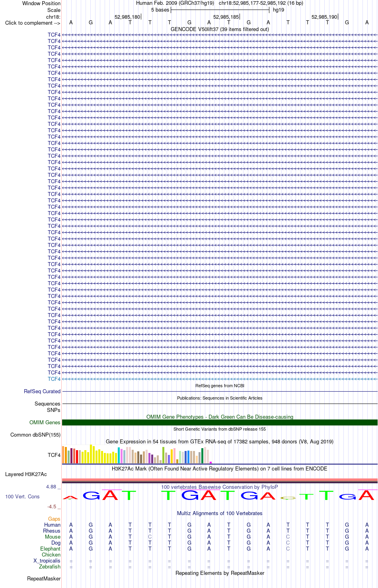Click the GTEx TCF4 expression bar chart
This screenshot has height=588, width=378.
tap(137, 454)
